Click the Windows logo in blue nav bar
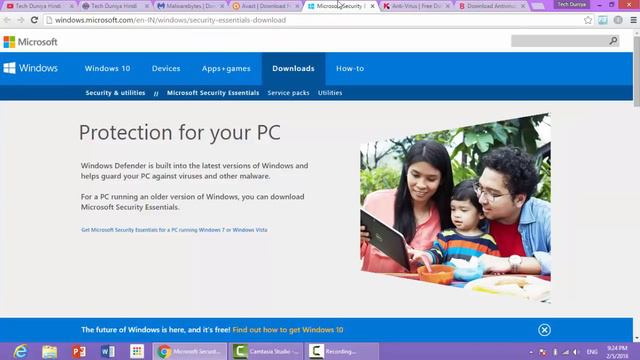The height and width of the screenshot is (360, 640). point(31,68)
